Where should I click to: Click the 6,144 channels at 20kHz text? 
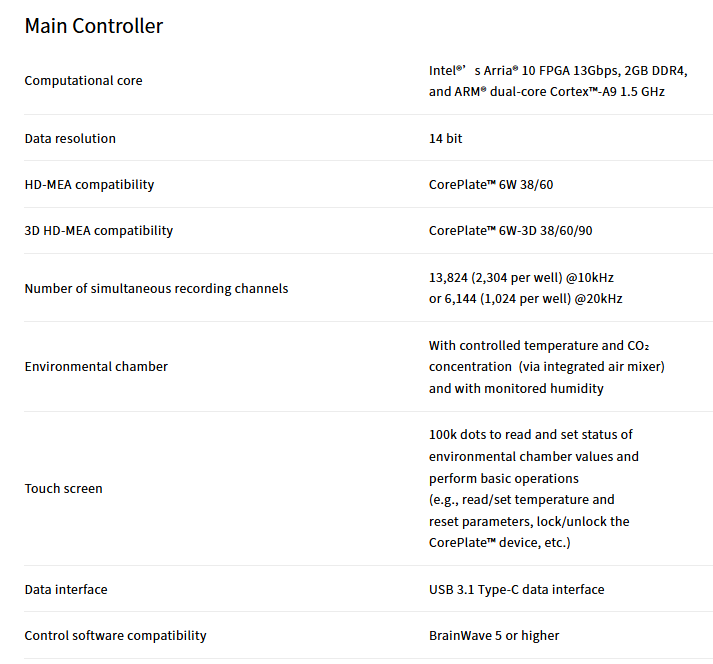(526, 299)
